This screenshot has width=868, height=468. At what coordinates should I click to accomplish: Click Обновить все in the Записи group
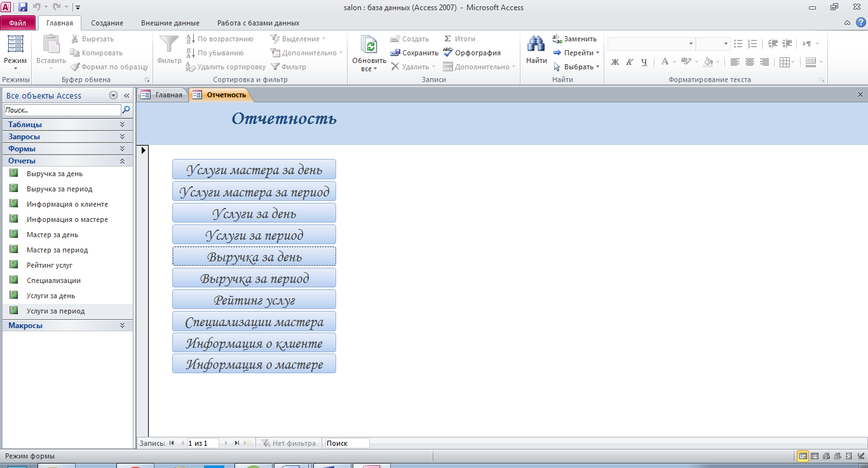369,53
